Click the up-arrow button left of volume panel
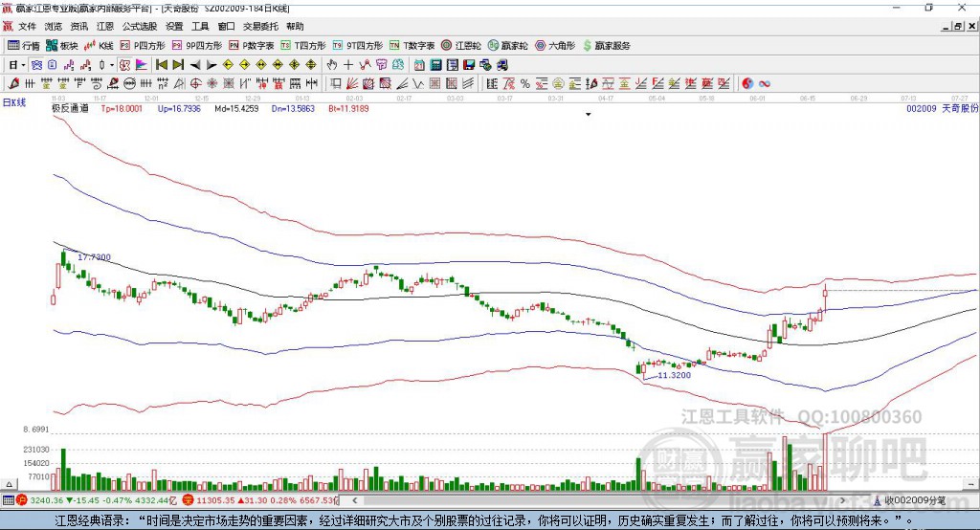Image resolution: width=980 pixels, height=530 pixels. (x=9, y=484)
